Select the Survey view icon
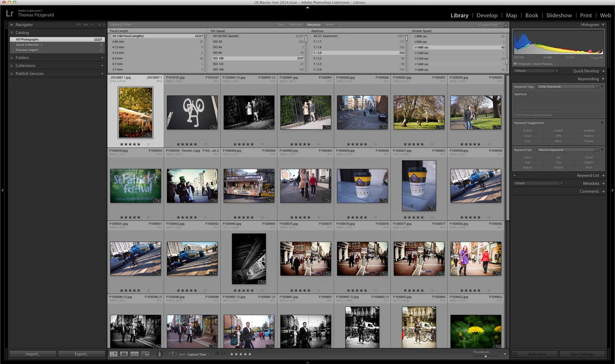Screen dimensions: 615x364 tap(145, 354)
